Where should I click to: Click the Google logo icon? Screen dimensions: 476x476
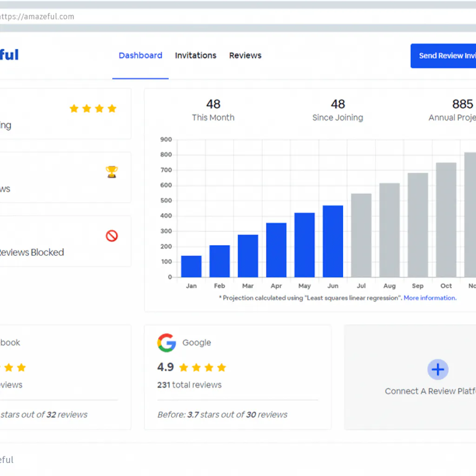166,343
